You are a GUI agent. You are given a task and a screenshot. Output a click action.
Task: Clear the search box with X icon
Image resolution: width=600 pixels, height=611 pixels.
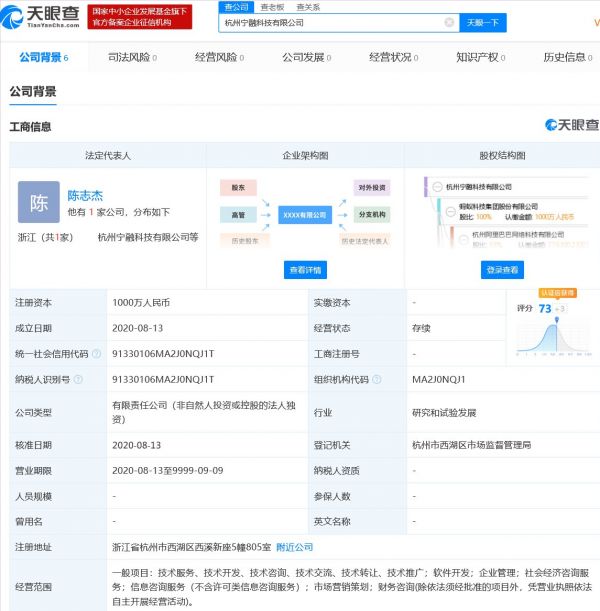click(x=449, y=22)
